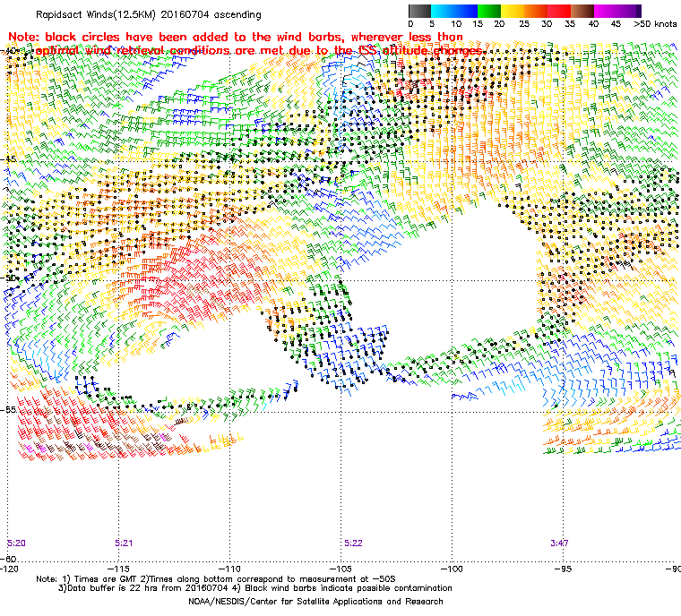Click the cyan-blue 5-15 knots legend segment
This screenshot has height=616, width=681.
pos(454,11)
